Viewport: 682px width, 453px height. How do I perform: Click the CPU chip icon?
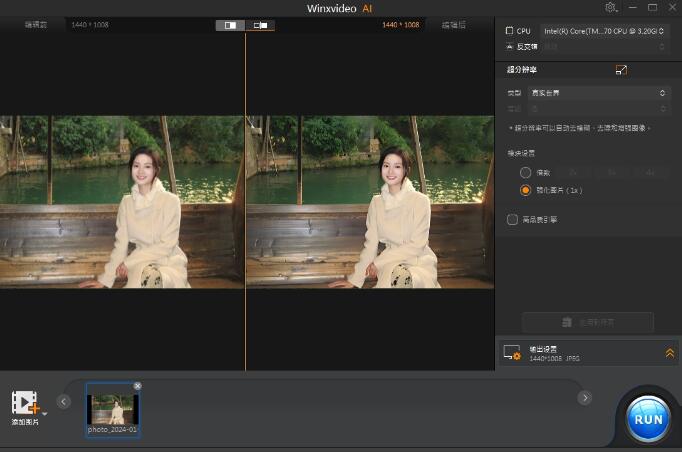click(509, 31)
